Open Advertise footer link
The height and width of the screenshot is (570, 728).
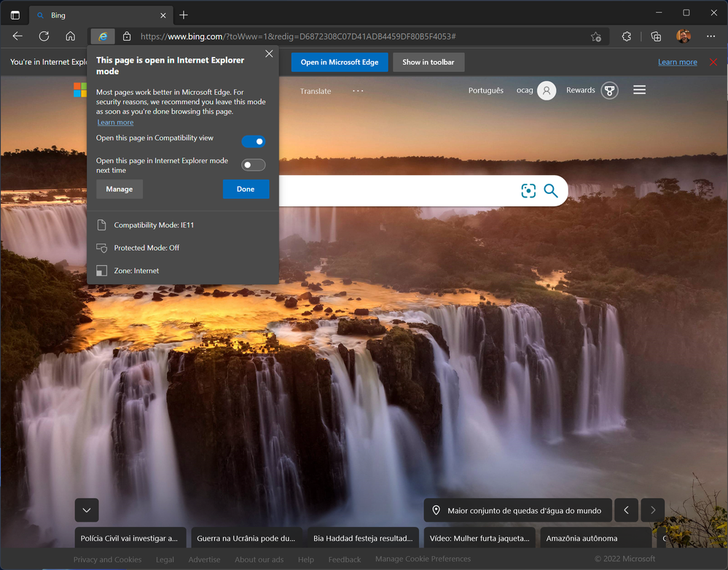pos(204,560)
